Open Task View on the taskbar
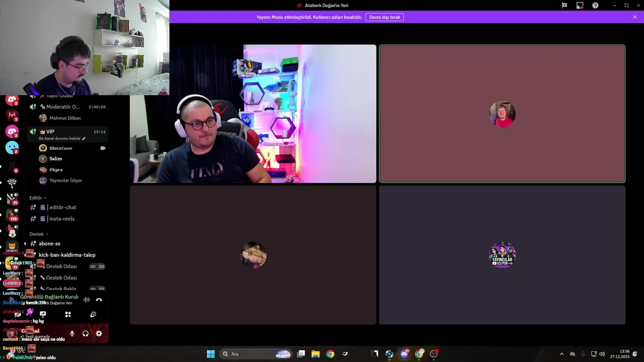 301,354
